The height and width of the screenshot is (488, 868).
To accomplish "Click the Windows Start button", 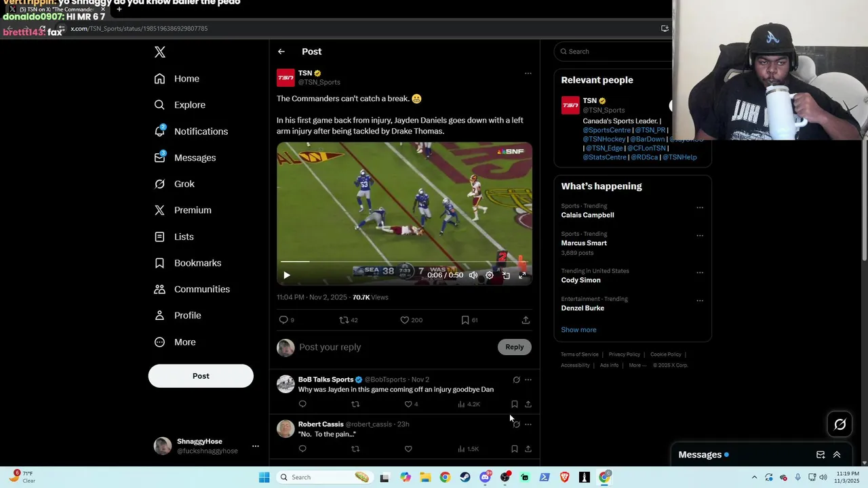I will (x=264, y=477).
